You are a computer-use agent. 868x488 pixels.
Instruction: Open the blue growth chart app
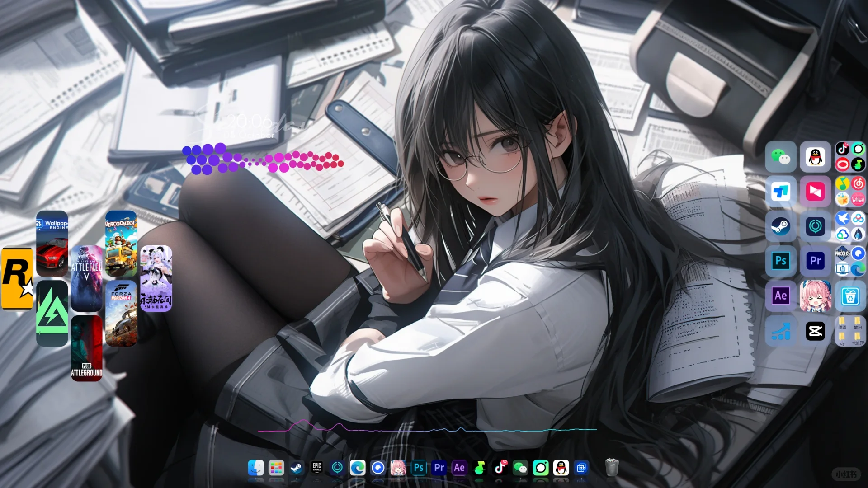coord(781,331)
